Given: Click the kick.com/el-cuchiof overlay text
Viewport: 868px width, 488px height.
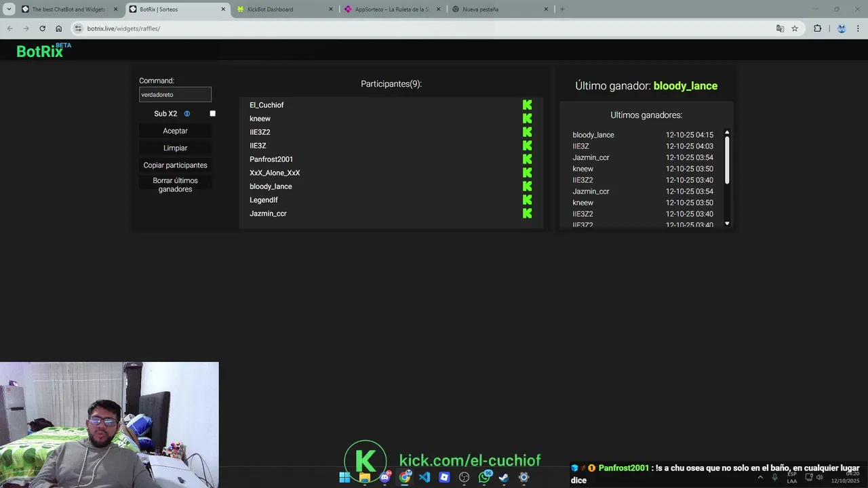Looking at the screenshot, I should [x=470, y=461].
